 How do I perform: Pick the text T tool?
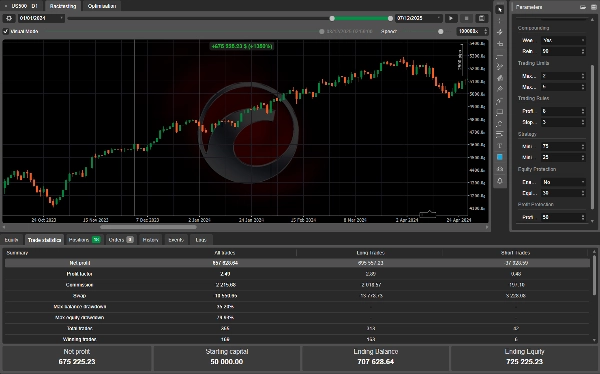(x=500, y=146)
